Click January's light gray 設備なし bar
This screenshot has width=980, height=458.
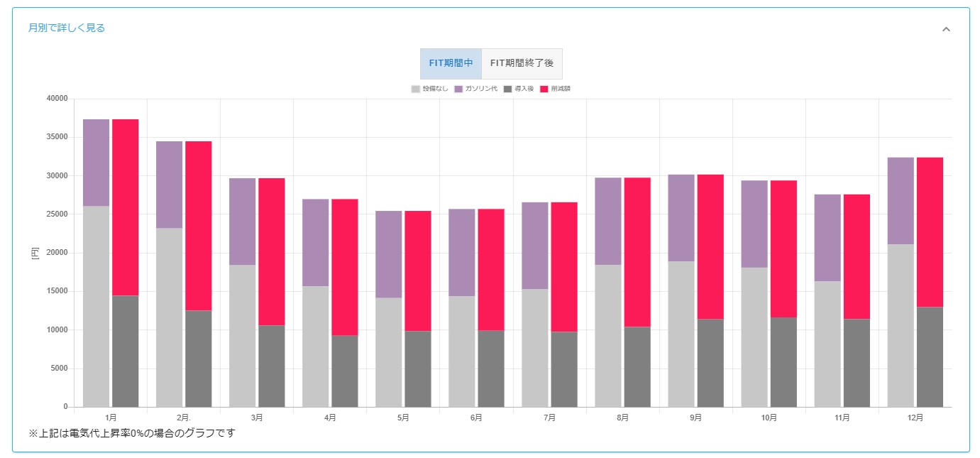96,305
